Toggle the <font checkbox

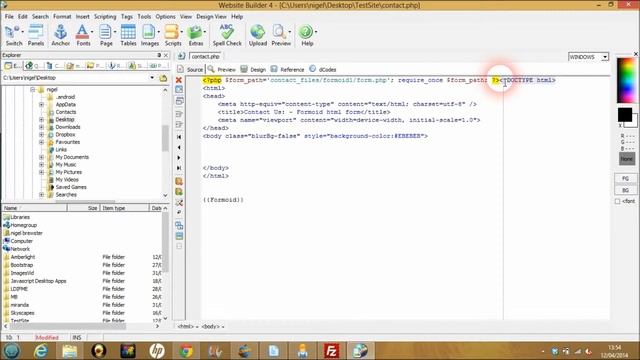click(618, 201)
